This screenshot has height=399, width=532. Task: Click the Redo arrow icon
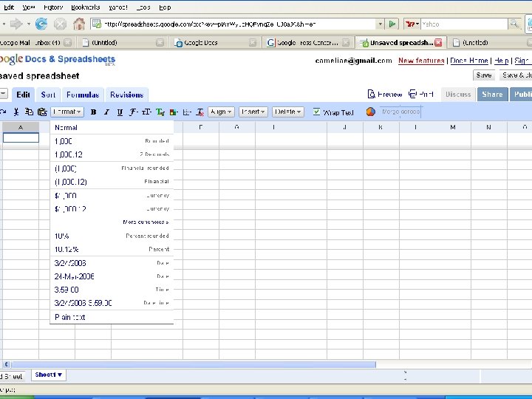coord(3,112)
